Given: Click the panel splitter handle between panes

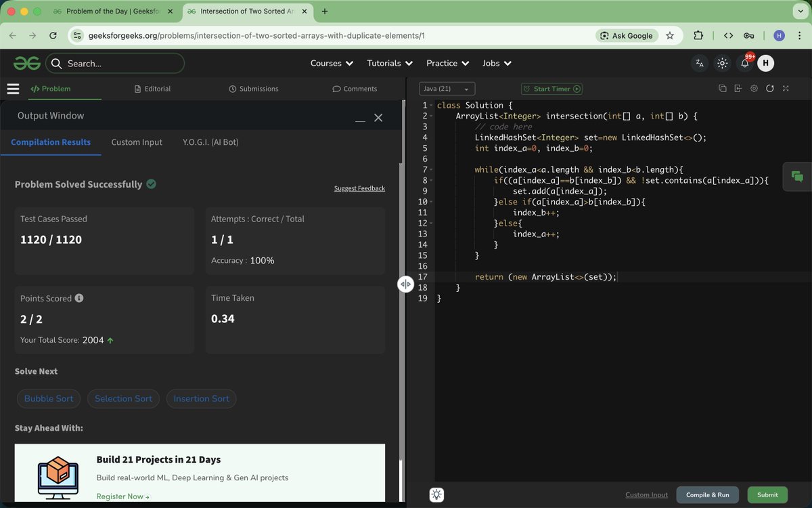Looking at the screenshot, I should (x=405, y=284).
